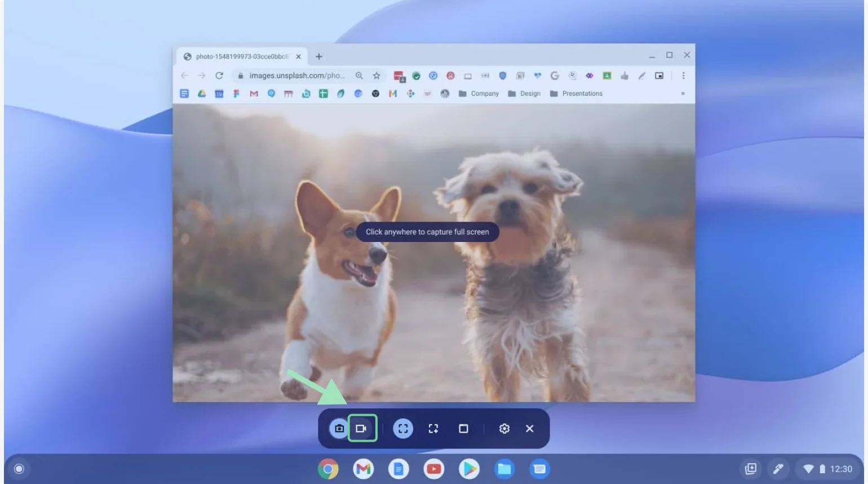Screen dimensions: 868x484
Task: Open the Play Store from shelf
Action: [469, 468]
